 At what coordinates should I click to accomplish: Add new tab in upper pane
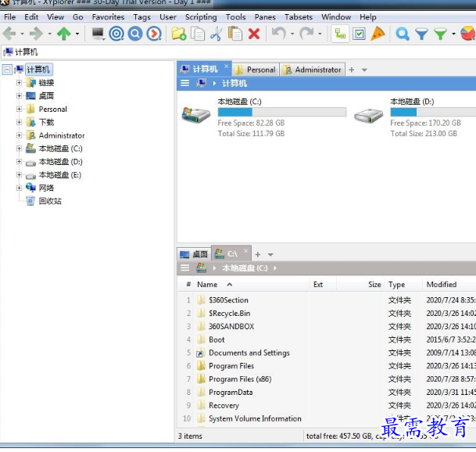352,70
